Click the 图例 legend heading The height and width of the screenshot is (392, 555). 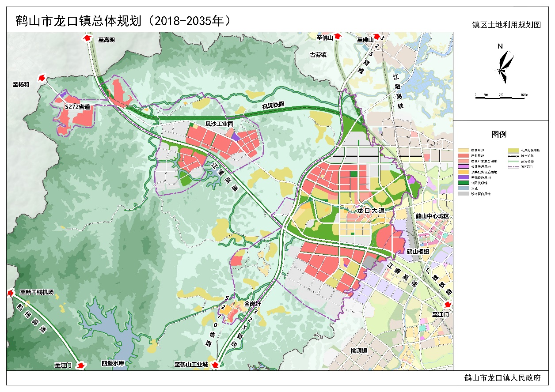(499, 134)
